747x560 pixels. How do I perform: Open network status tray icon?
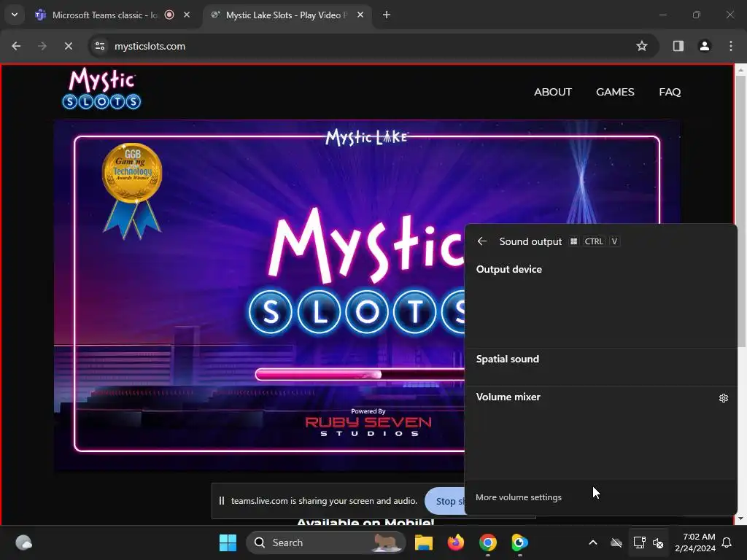pyautogui.click(x=639, y=542)
